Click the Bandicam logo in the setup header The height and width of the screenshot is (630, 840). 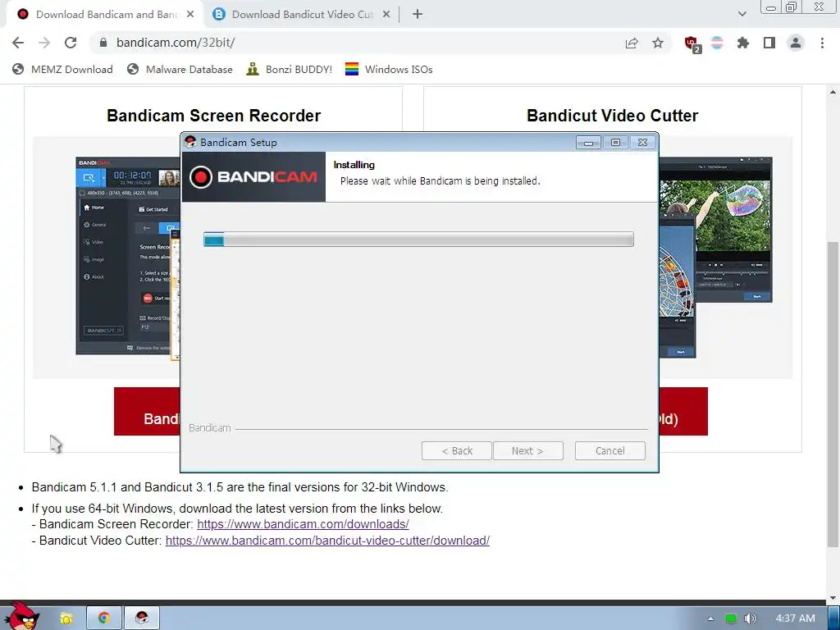[x=253, y=177]
